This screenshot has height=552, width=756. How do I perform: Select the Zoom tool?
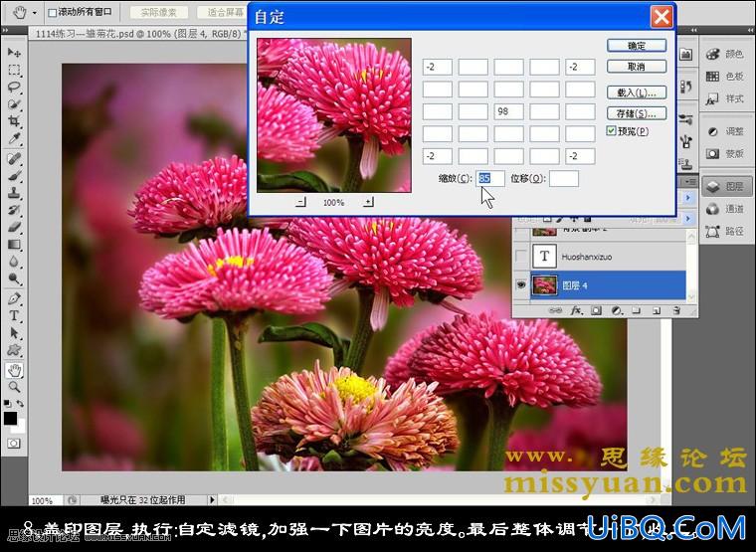(14, 387)
